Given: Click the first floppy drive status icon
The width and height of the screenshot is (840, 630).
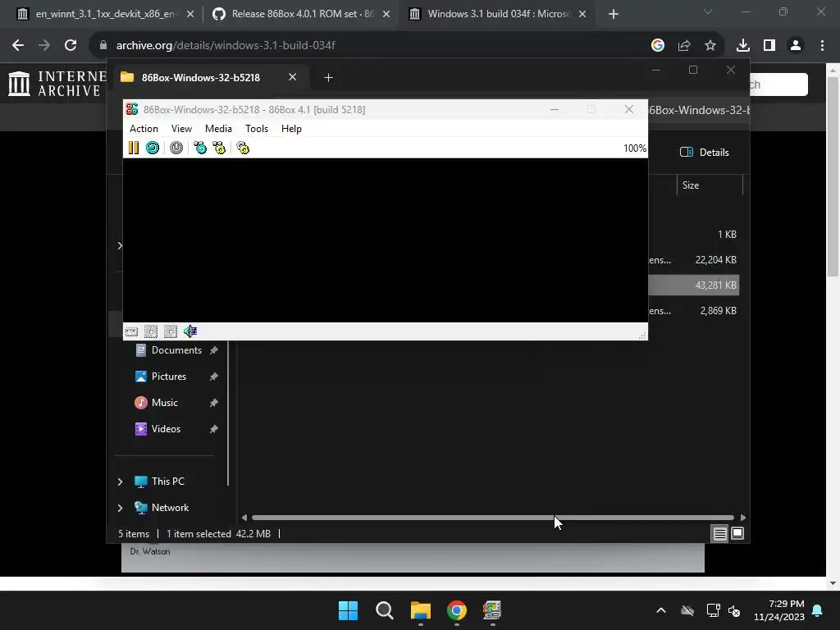Looking at the screenshot, I should point(151,331).
